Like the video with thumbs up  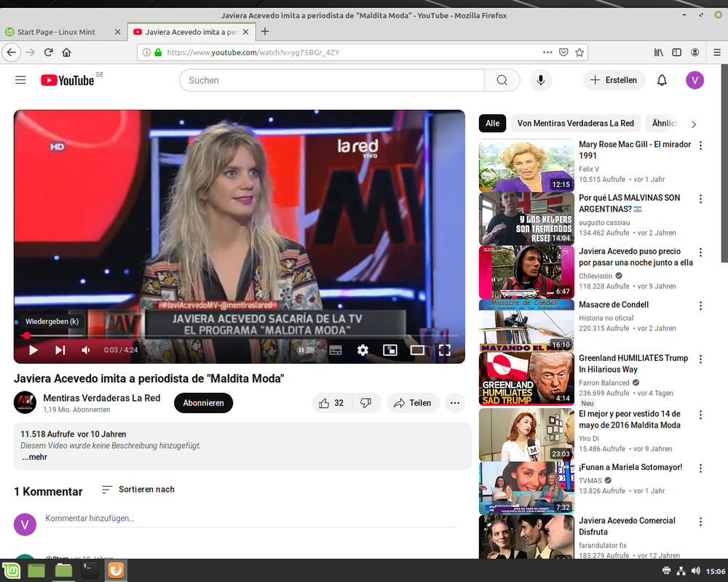coord(331,403)
